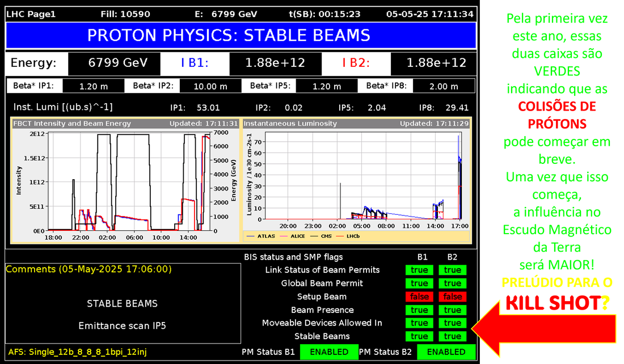Click the blue I B1: label
This screenshot has height=364, width=624.
coord(195,63)
